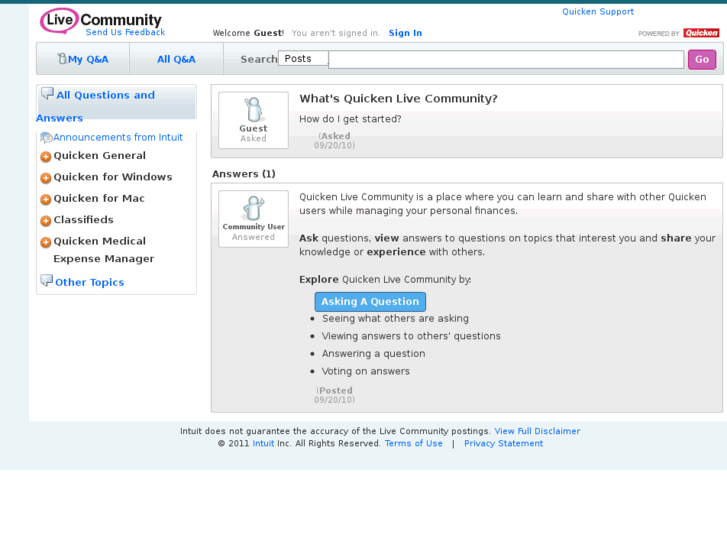Click the Asking A Question button

pos(370,301)
